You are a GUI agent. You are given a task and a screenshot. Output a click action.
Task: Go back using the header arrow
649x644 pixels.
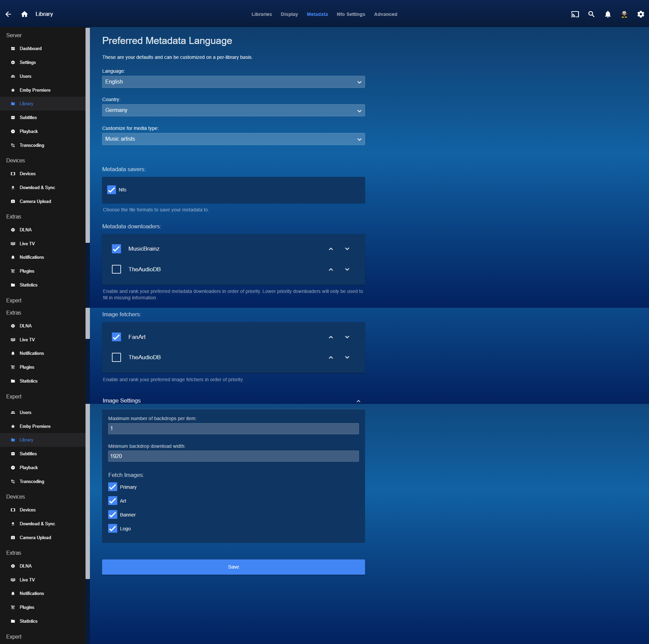[x=8, y=14]
